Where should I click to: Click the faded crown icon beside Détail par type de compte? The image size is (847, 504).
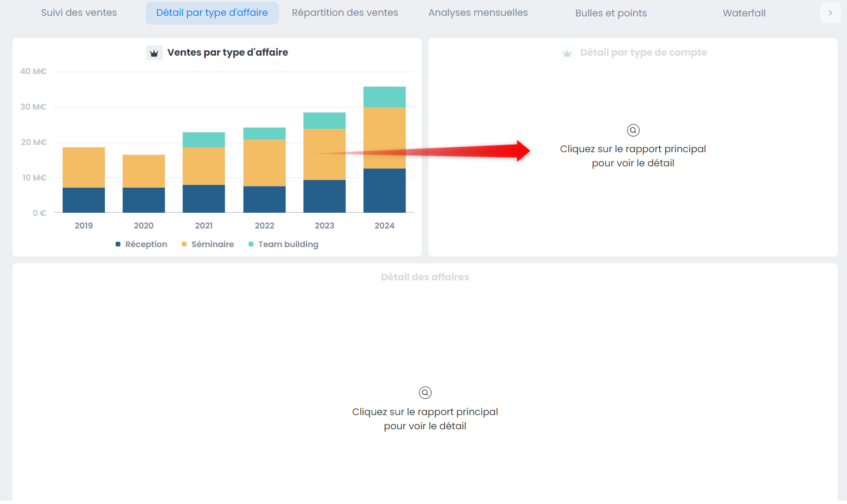pos(567,53)
